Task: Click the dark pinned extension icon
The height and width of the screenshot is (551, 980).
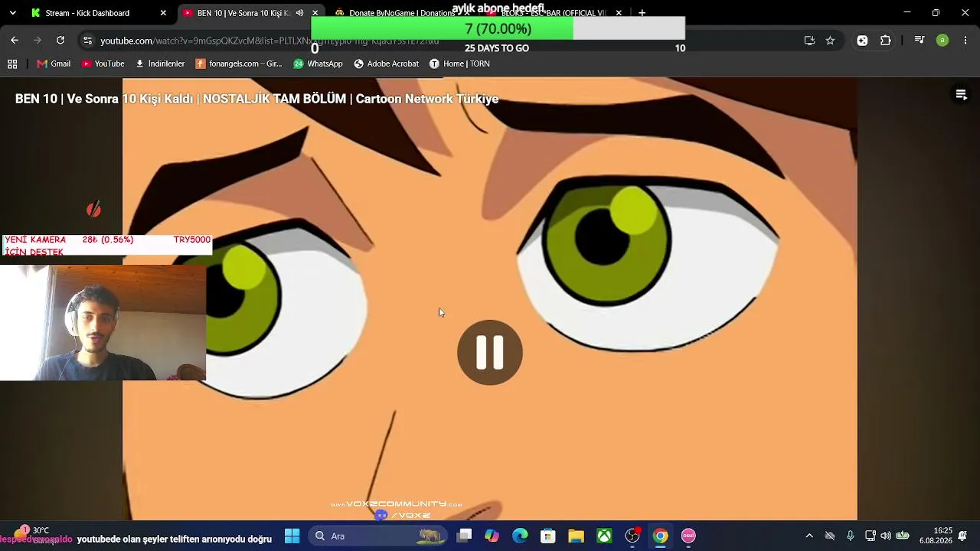Action: (x=862, y=41)
